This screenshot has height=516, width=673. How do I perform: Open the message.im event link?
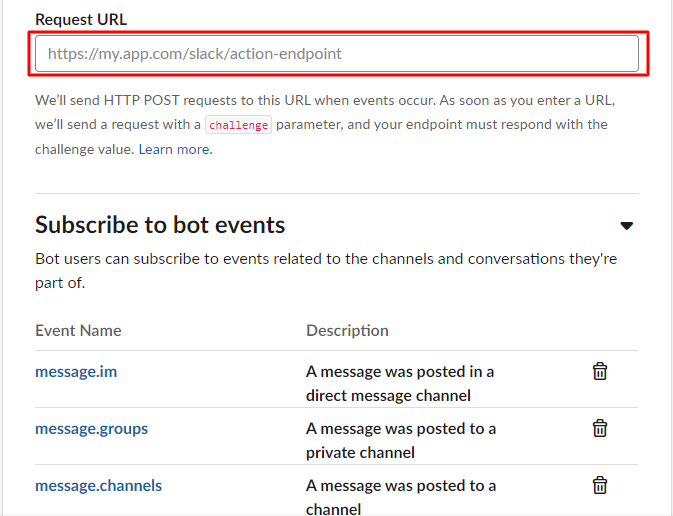(76, 372)
